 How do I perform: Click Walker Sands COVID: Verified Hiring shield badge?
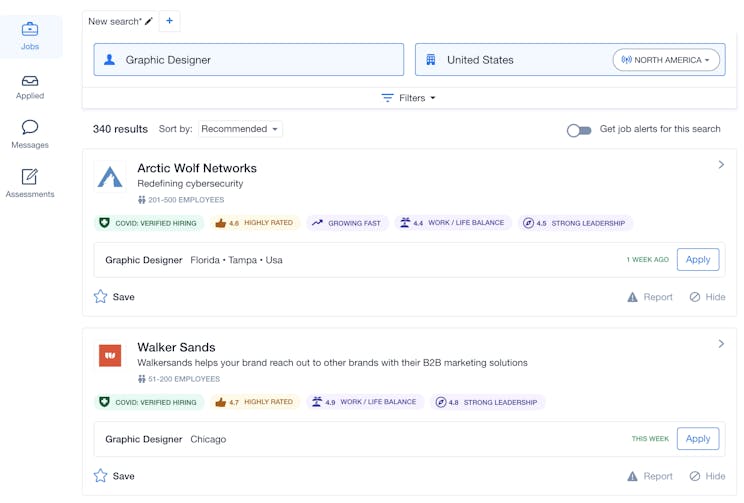click(149, 402)
